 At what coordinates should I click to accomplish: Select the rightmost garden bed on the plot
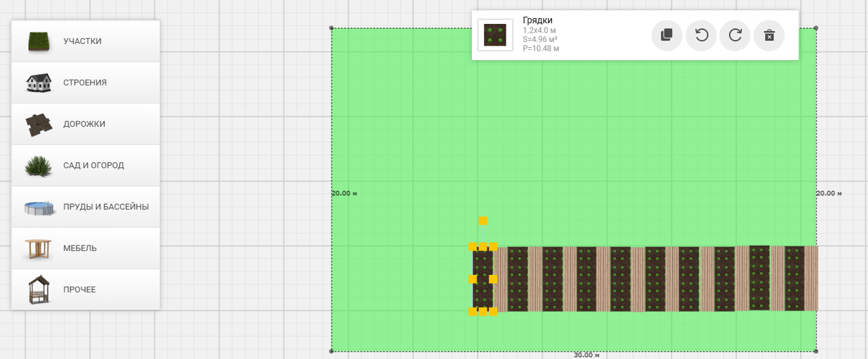point(795,279)
